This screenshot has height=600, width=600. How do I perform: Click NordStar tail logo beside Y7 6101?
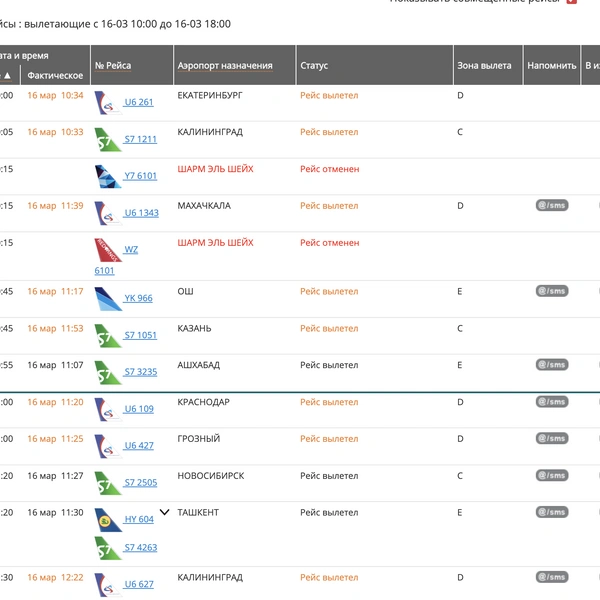click(x=108, y=176)
